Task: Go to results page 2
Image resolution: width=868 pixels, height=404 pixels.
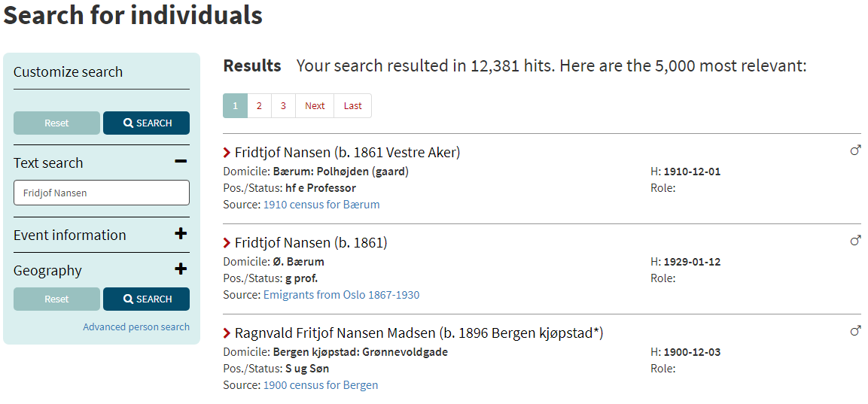Action: tap(259, 106)
